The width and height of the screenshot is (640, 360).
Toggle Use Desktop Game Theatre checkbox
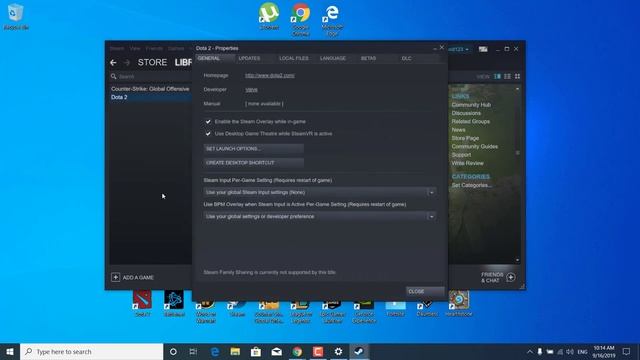tap(208, 133)
